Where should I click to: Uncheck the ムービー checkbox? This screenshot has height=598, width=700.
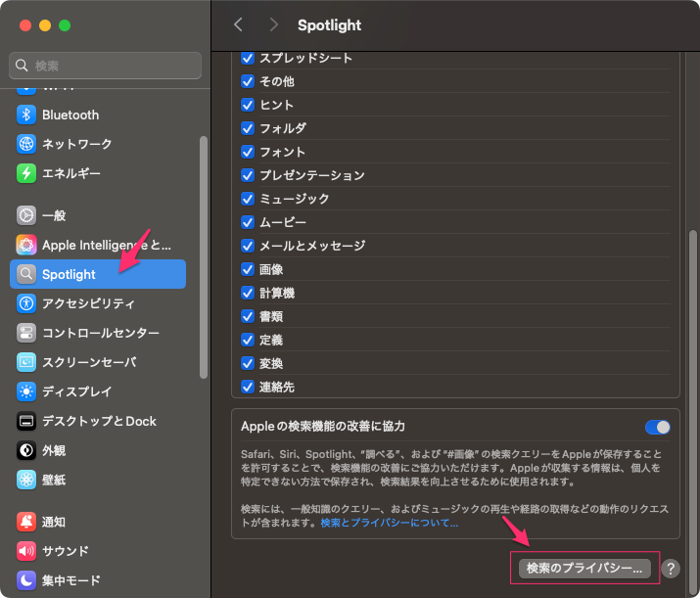248,222
